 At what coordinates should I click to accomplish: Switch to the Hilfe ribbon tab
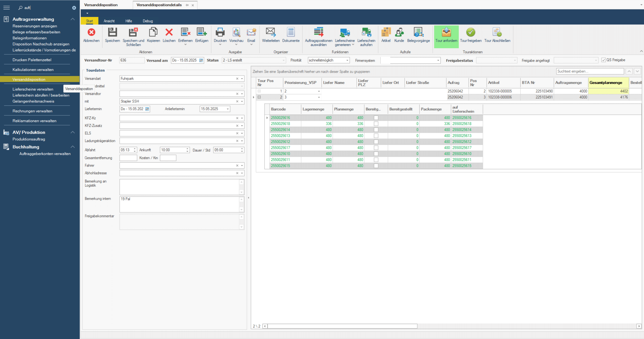point(129,21)
